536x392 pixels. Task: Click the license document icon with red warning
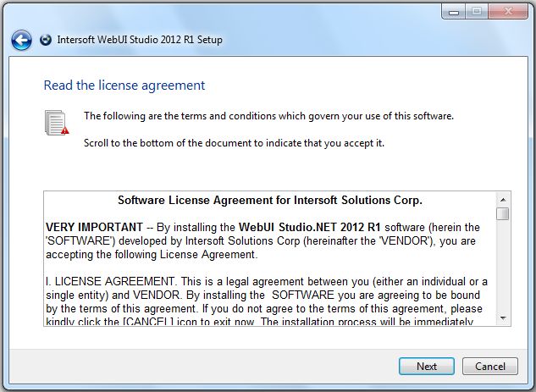click(x=57, y=122)
